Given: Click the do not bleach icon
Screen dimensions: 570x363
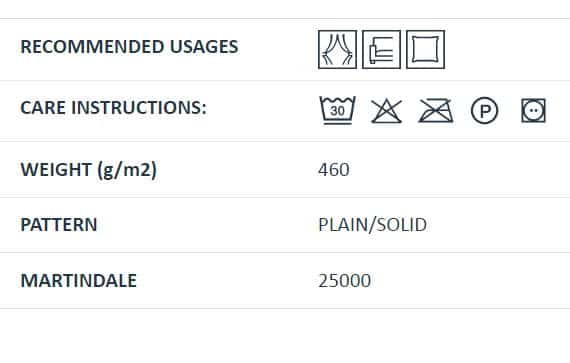Looking at the screenshot, I should tap(386, 111).
